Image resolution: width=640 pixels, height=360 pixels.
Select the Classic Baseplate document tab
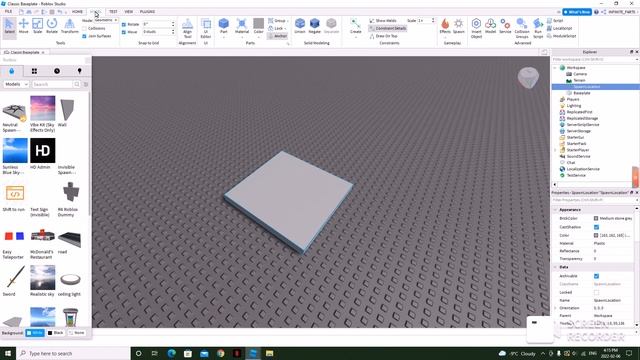pos(24,52)
